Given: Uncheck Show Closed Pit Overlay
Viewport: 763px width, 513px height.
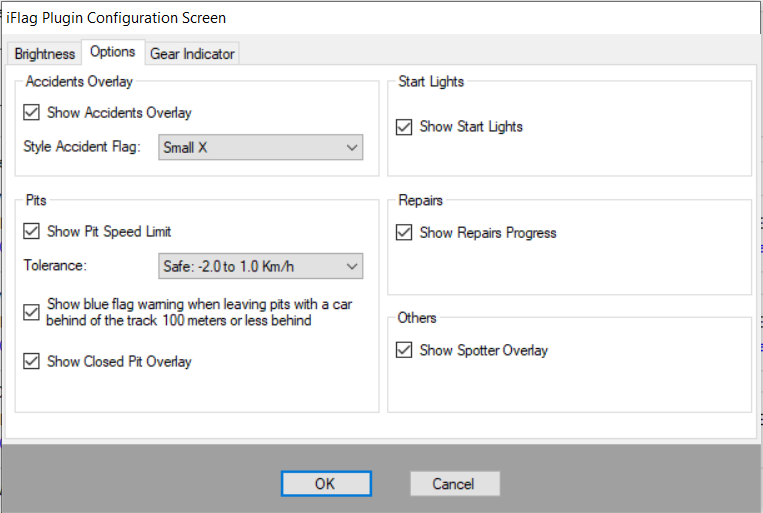Looking at the screenshot, I should pyautogui.click(x=32, y=361).
